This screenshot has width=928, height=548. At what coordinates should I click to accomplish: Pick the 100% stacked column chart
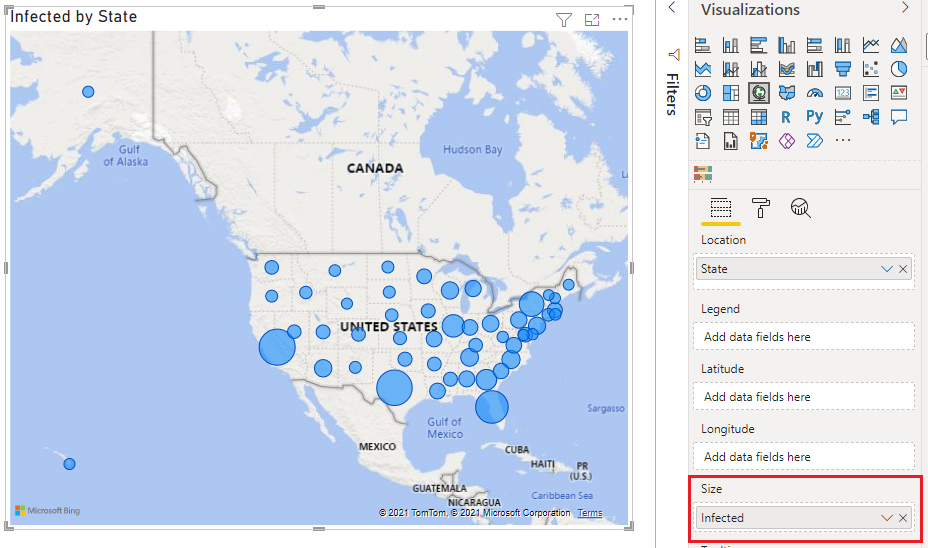pyautogui.click(x=843, y=45)
